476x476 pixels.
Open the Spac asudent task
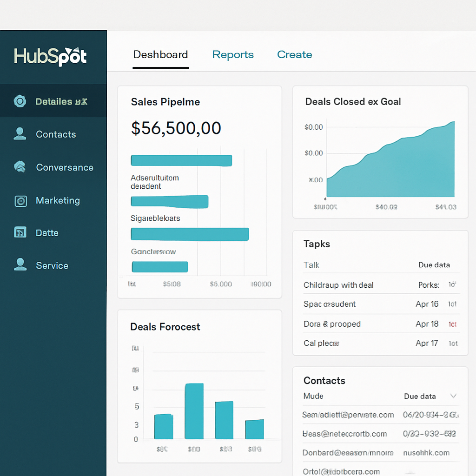[381, 304]
